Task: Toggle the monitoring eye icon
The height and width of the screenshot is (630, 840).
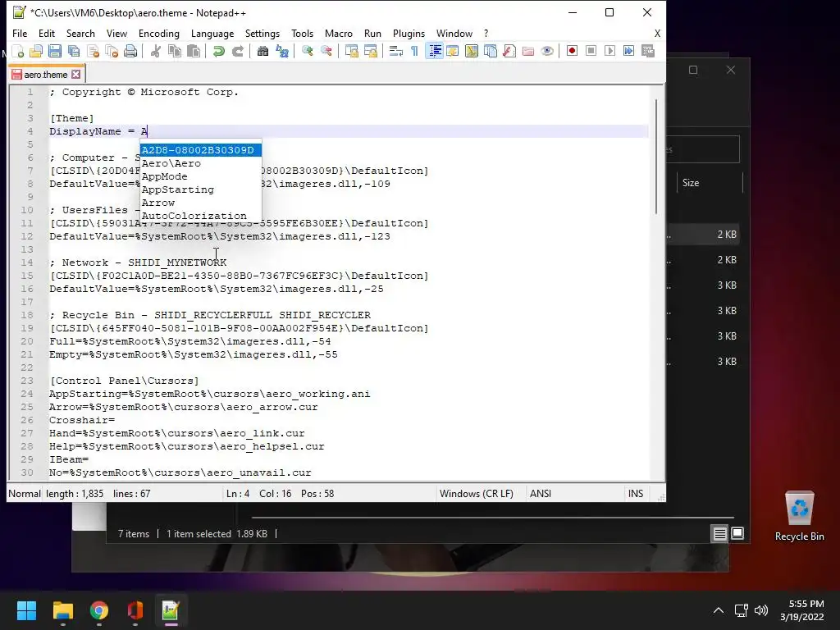Action: coord(547,51)
